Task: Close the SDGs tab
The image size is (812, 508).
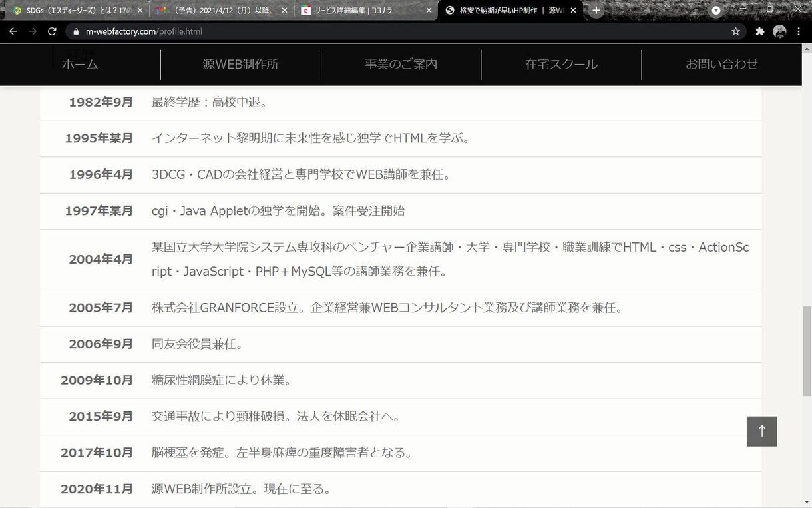Action: [140, 11]
